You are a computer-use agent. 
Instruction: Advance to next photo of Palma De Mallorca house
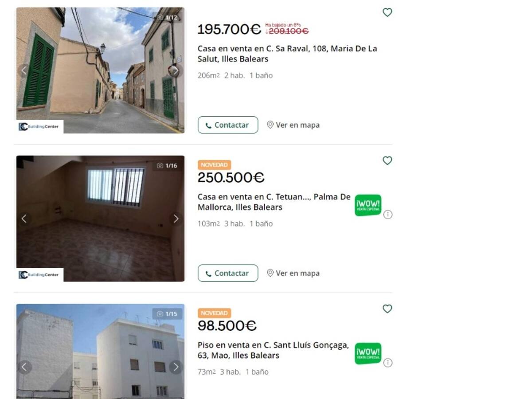176,219
